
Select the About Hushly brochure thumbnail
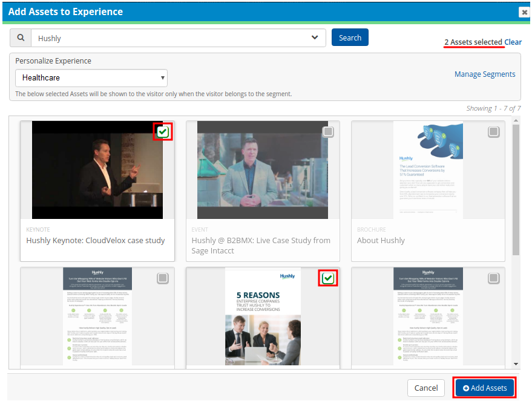(x=428, y=170)
